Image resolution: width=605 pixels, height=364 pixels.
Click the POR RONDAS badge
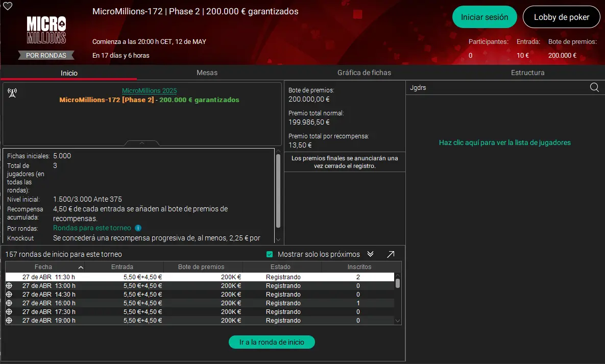point(46,55)
